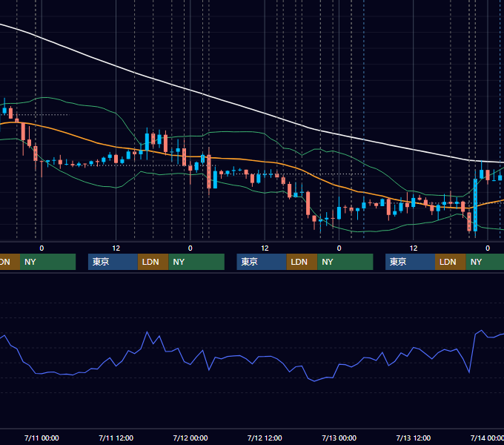The width and height of the screenshot is (504, 445).
Task: Select the LDN session block for 7/12
Action: 302,262
